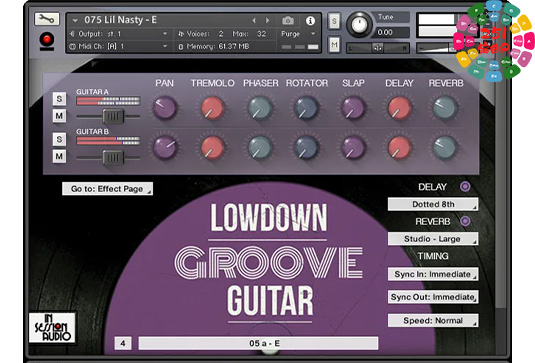Turn the Guitar B Phaser knob
Screen dimensions: 535x363
click(x=260, y=147)
